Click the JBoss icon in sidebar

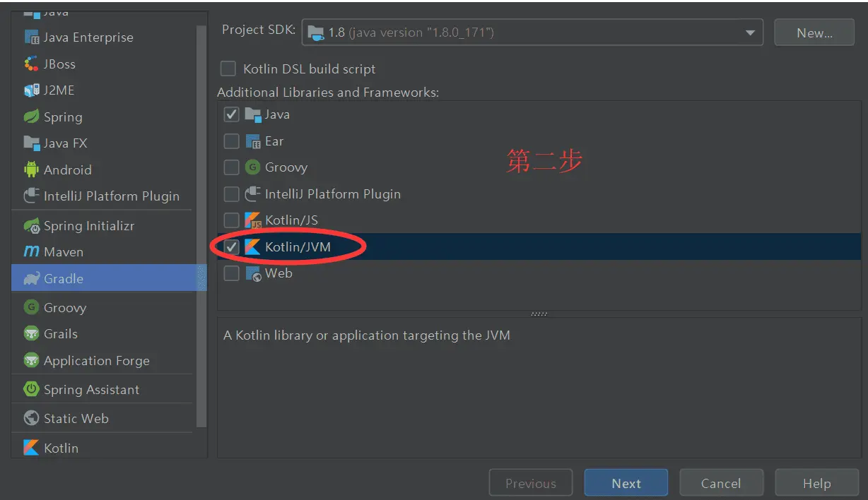tap(31, 64)
